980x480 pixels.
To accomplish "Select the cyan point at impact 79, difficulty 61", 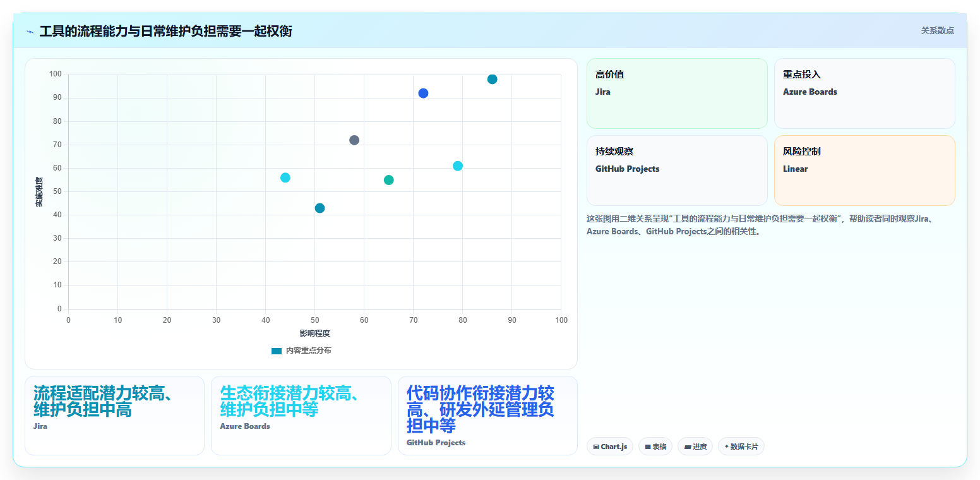I will (x=458, y=166).
